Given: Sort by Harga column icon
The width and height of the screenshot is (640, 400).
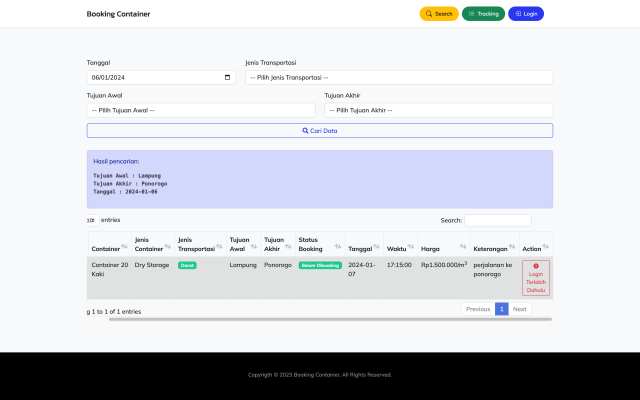Looking at the screenshot, I should tap(464, 247).
